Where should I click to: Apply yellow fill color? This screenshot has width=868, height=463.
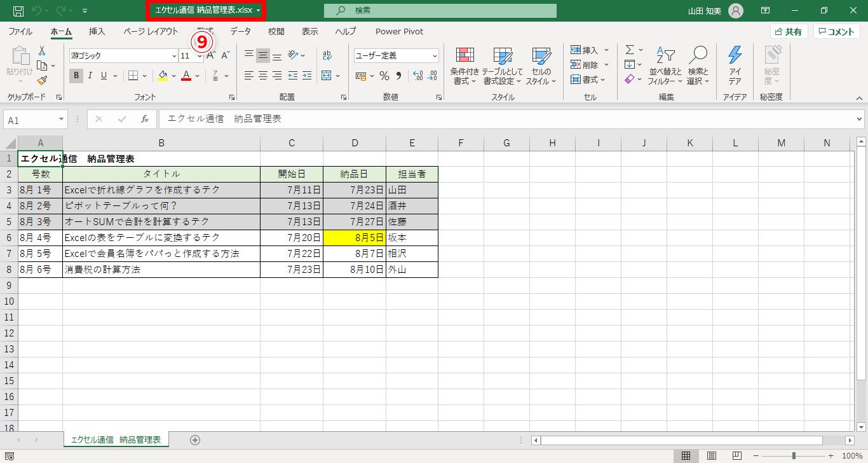click(163, 76)
